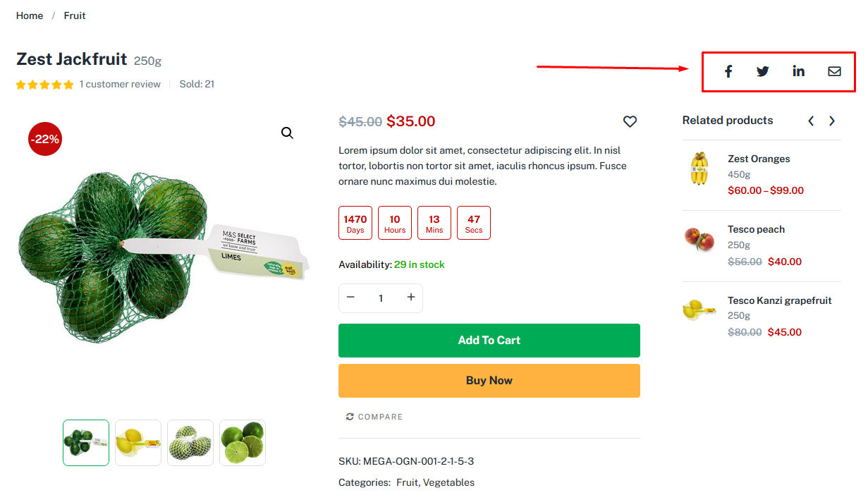This screenshot has width=868, height=495.
Task: Zoom product image with magnifier icon
Action: [x=287, y=133]
